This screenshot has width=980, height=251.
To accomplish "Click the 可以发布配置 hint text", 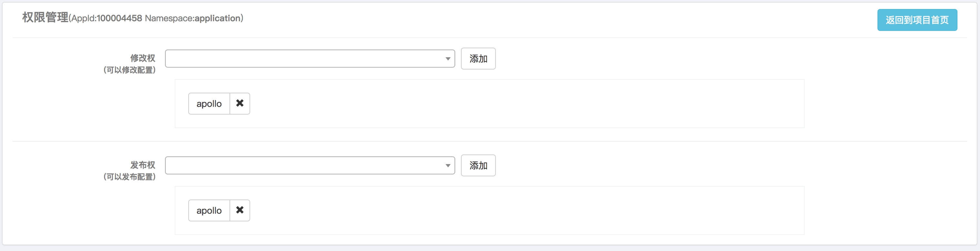I will [x=129, y=177].
